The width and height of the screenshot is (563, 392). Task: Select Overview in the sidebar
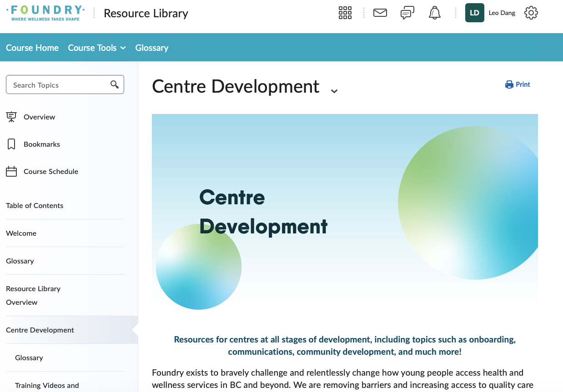(x=39, y=117)
